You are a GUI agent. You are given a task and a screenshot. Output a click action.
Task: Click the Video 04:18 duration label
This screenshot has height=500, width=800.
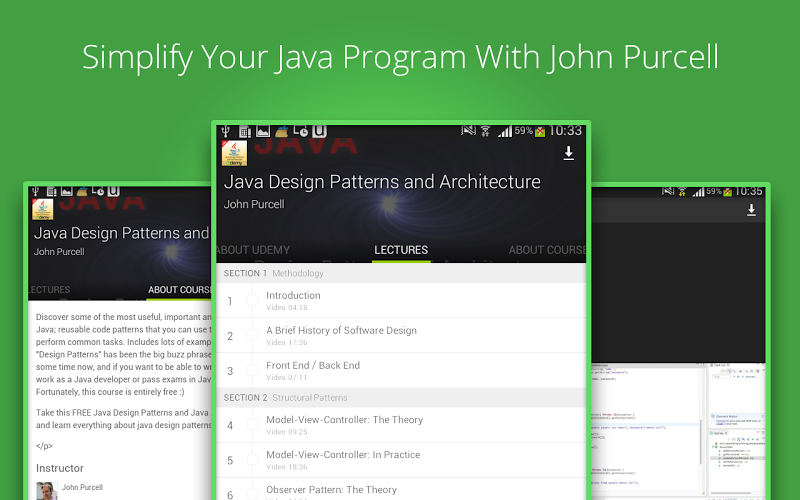coord(286,308)
